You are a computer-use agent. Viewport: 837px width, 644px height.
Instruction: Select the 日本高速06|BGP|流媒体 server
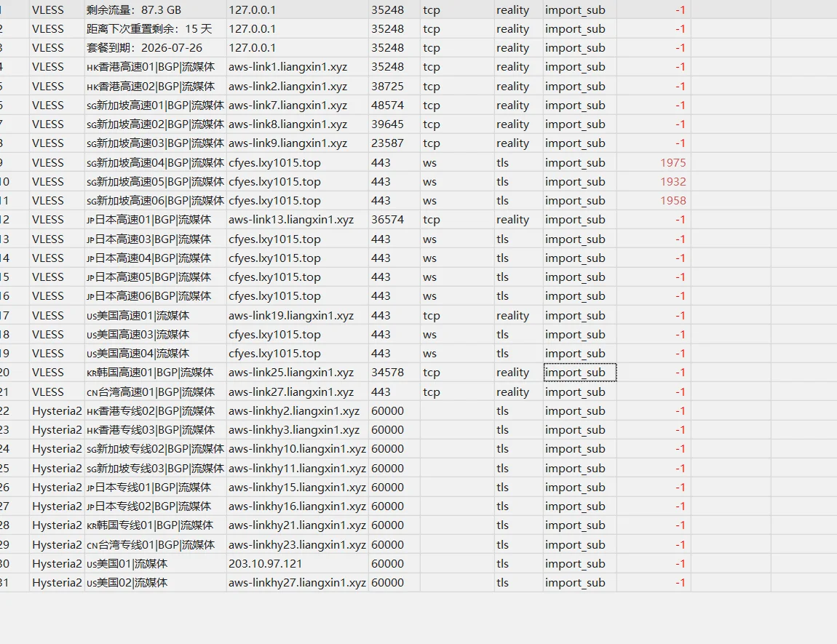(149, 296)
